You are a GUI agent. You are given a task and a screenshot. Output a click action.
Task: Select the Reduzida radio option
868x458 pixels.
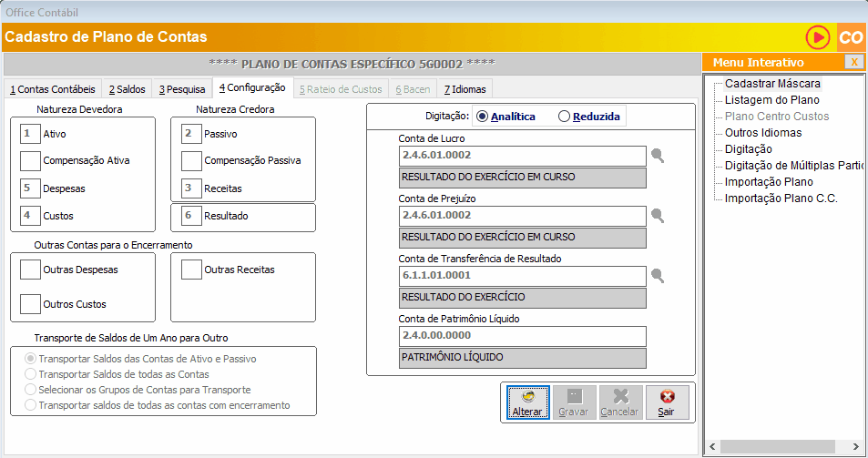(565, 117)
